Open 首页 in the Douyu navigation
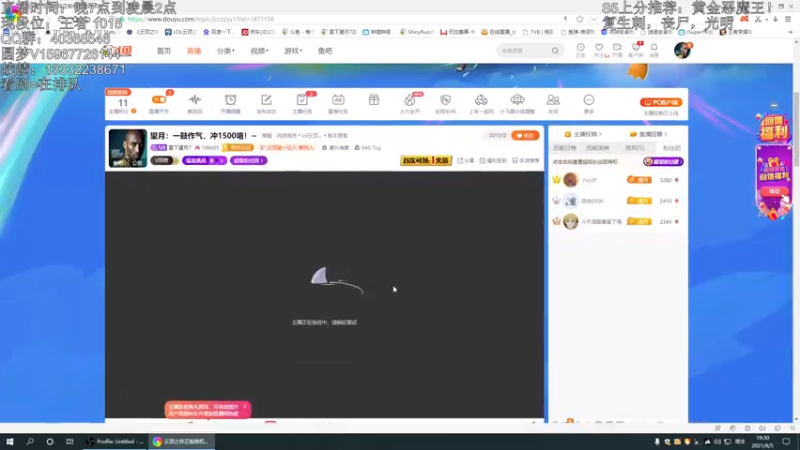 [x=164, y=51]
